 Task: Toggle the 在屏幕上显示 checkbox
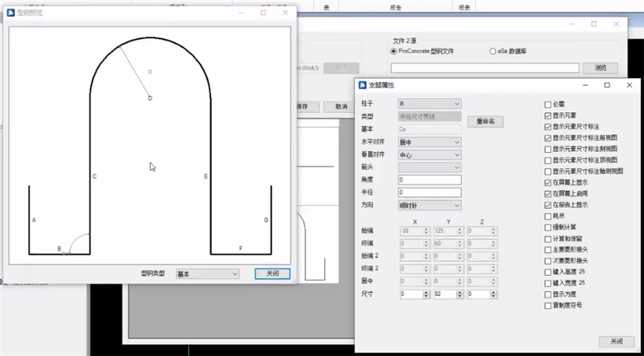548,182
